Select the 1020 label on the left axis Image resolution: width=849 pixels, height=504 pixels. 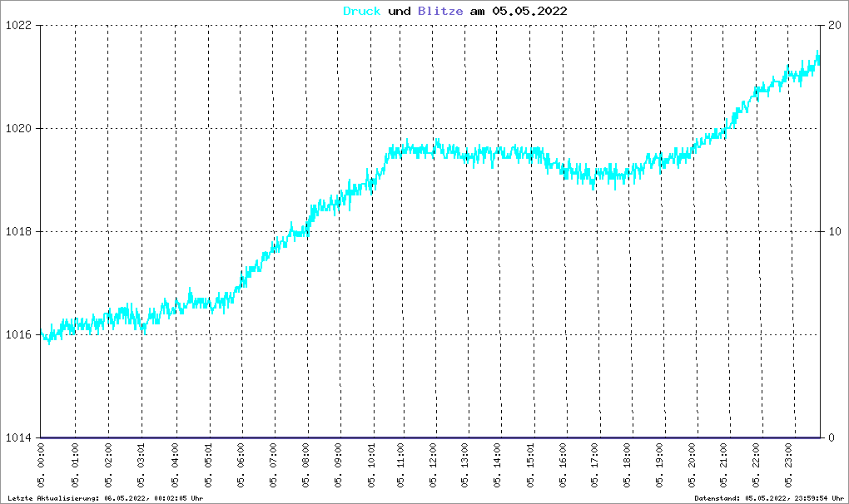pos(18,129)
